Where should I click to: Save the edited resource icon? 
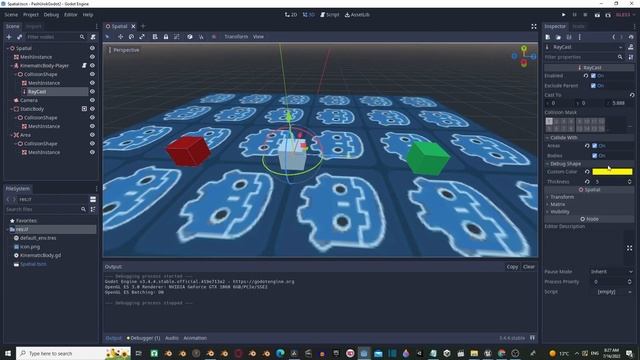569,37
